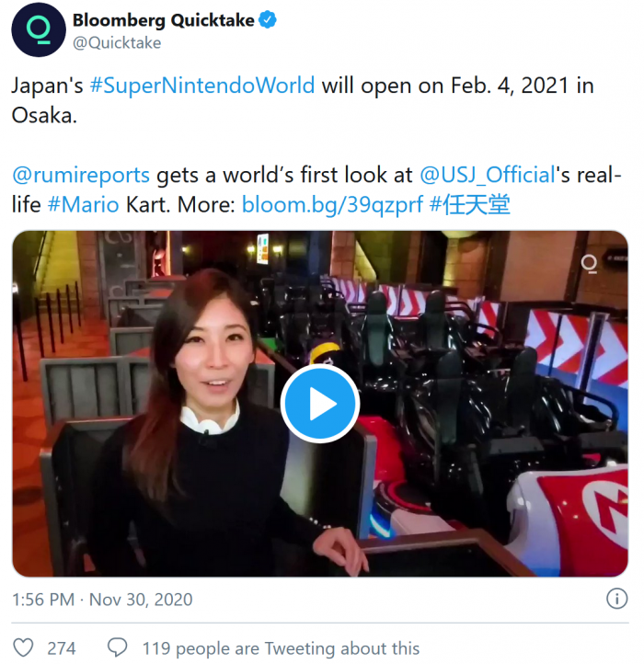The image size is (644, 664).
Task: Play the embedded Mario Kart video
Action: tap(320, 404)
